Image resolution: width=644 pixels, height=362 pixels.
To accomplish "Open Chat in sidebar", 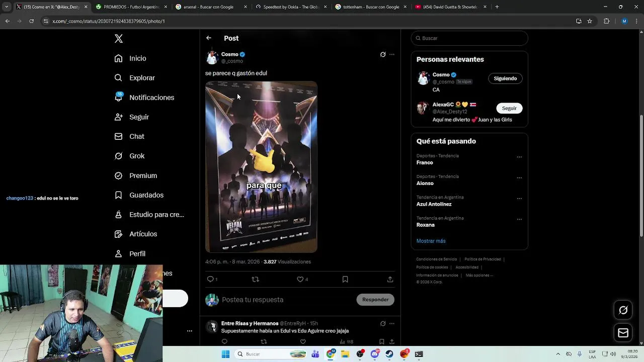I will tap(129, 136).
